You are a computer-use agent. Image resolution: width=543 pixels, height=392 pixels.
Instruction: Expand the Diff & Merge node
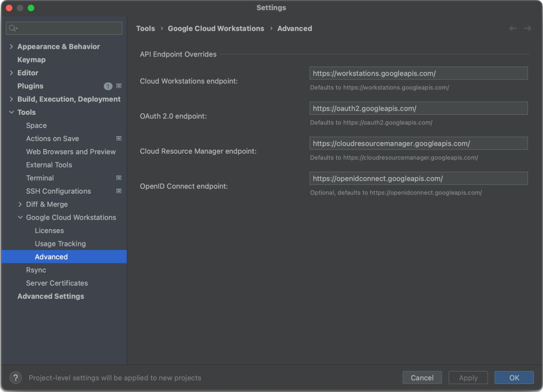pyautogui.click(x=20, y=204)
